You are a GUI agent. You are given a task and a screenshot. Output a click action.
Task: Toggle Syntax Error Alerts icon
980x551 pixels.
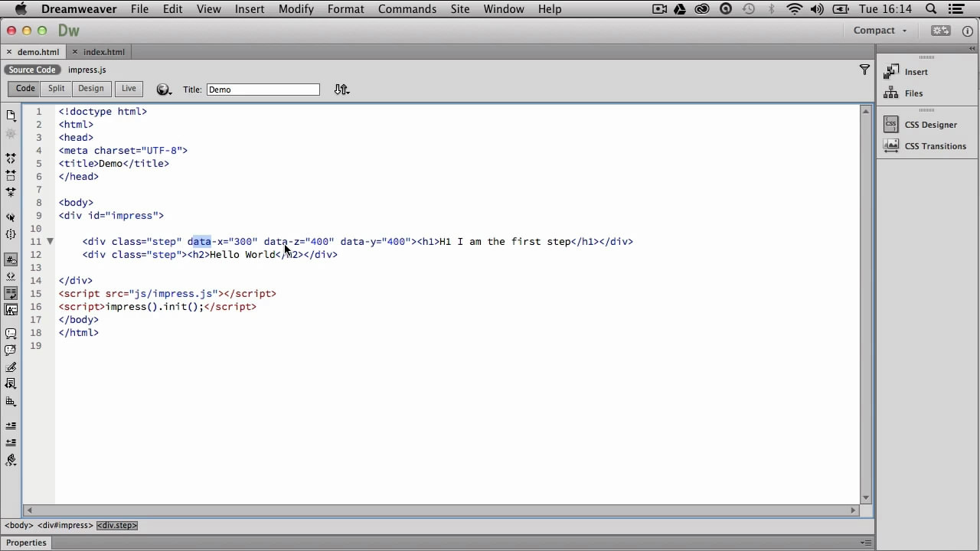coord(11,310)
